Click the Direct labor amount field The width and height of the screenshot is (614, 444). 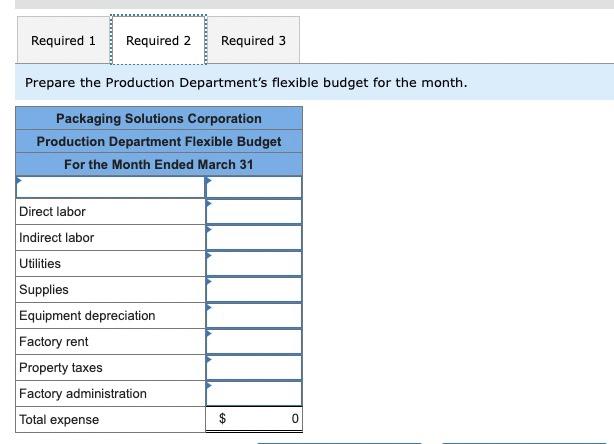click(x=254, y=212)
